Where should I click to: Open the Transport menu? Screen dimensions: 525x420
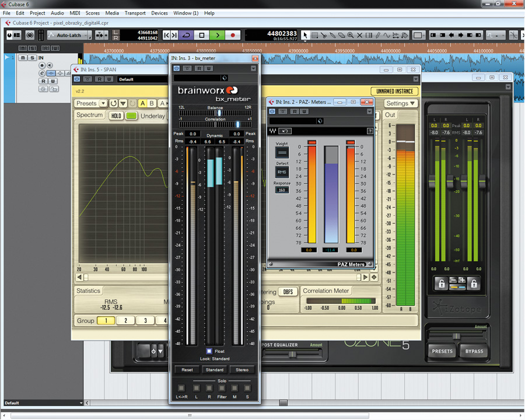pyautogui.click(x=135, y=13)
